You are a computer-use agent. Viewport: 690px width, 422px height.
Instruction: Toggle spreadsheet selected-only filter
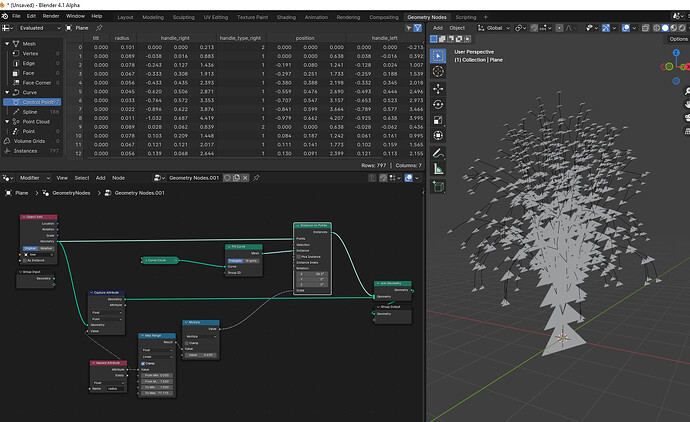[409, 28]
